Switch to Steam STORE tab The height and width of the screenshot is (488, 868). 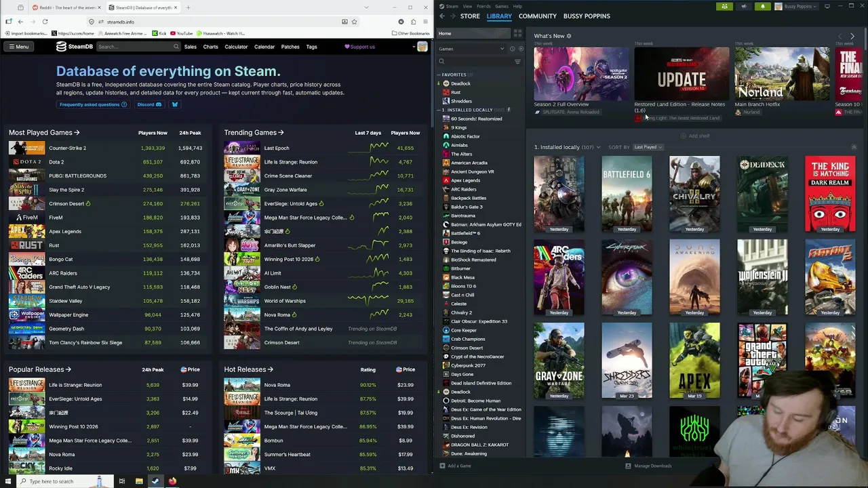click(470, 16)
